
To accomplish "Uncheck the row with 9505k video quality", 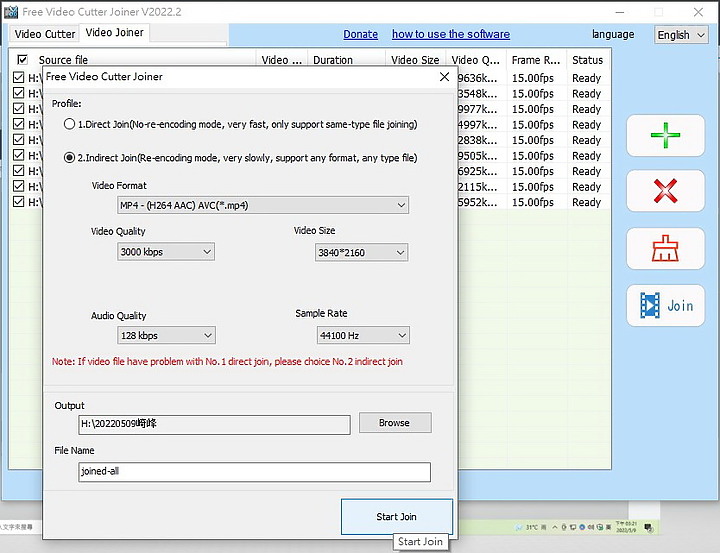I will (x=18, y=155).
